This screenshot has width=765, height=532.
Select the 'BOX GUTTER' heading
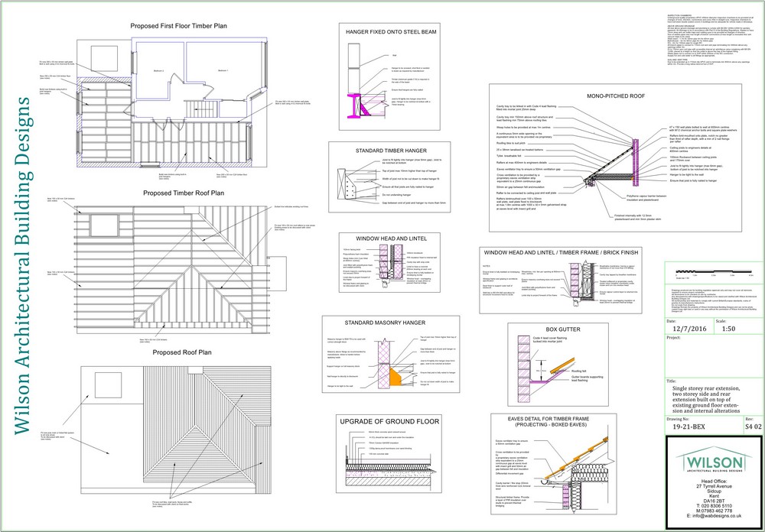pos(563,329)
